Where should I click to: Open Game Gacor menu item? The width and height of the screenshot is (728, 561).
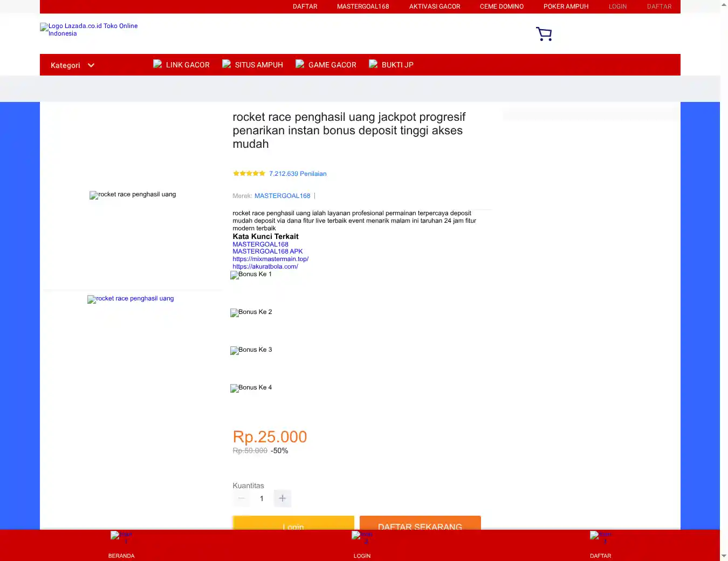(332, 65)
